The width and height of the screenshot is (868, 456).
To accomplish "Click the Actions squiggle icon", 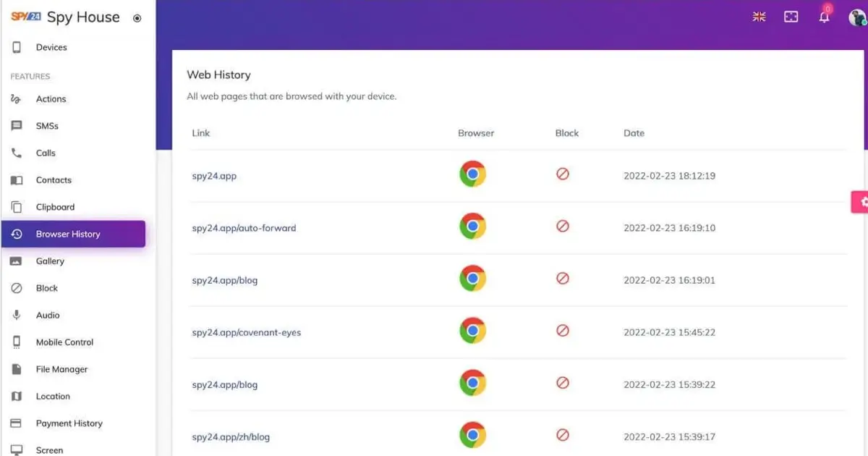I will point(17,99).
